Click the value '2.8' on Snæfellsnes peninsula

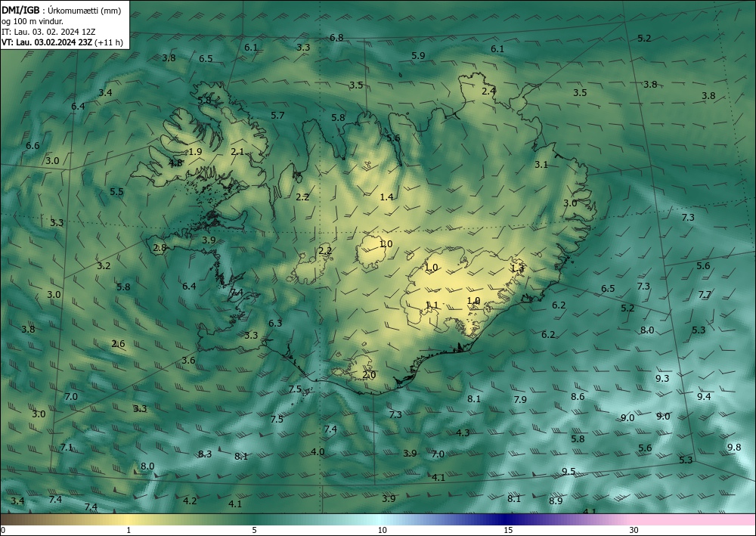tap(160, 248)
